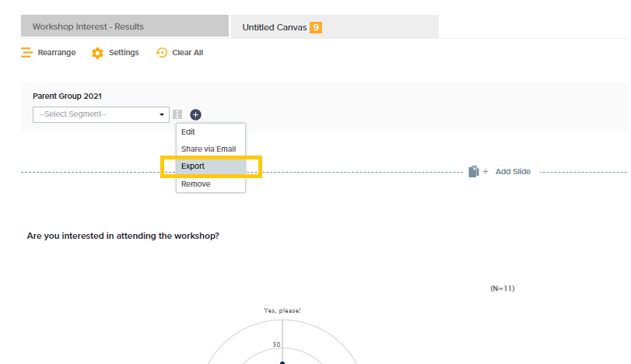
Task: Click the vertical three-dots segment options icon
Action: 177,114
